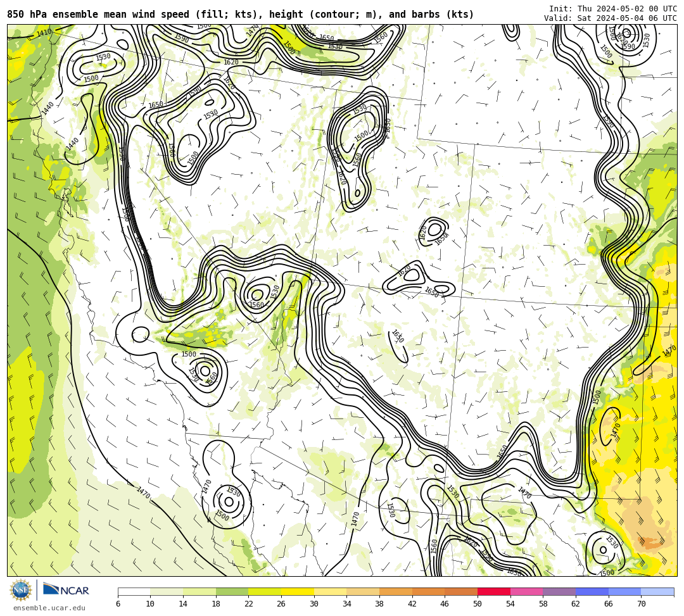Click the legend value 38
Screen dimensions: 684x616
pyautogui.click(x=379, y=604)
